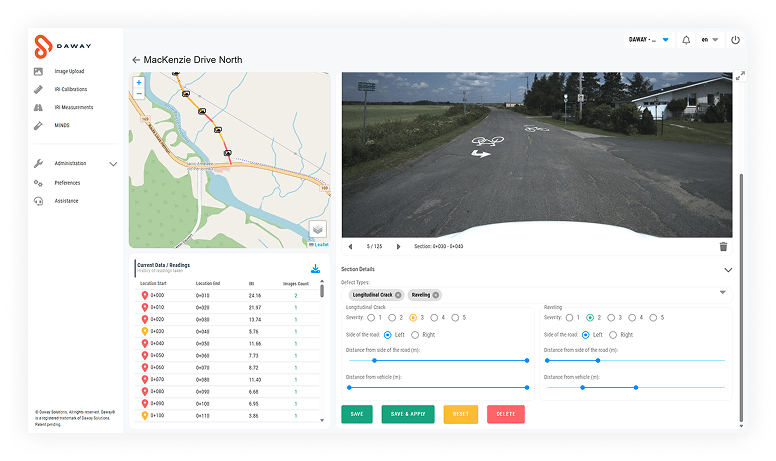Collapse the Section Details panel
Viewport: 776px width, 461px height.
(x=727, y=270)
